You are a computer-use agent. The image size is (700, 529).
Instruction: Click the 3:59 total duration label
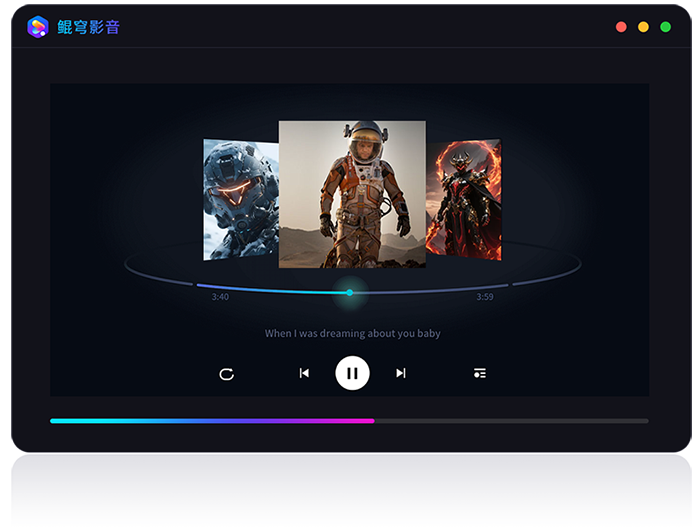[x=484, y=297]
